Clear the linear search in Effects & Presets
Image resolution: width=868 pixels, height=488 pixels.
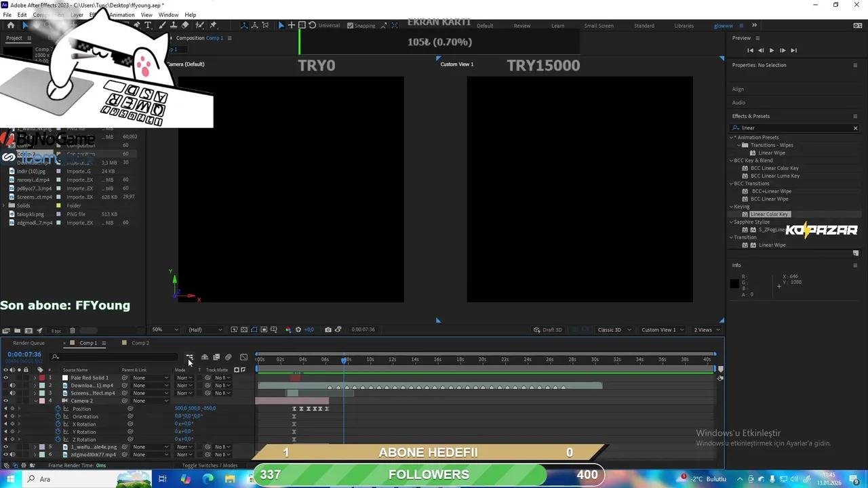855,128
